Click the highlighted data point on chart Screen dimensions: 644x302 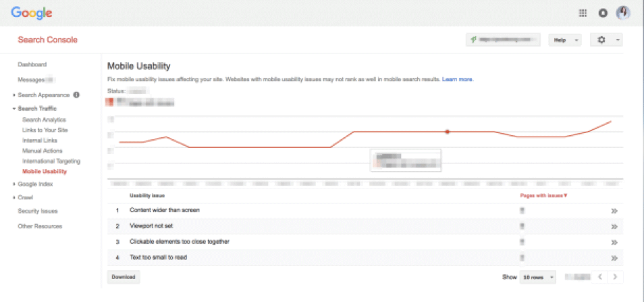point(447,132)
